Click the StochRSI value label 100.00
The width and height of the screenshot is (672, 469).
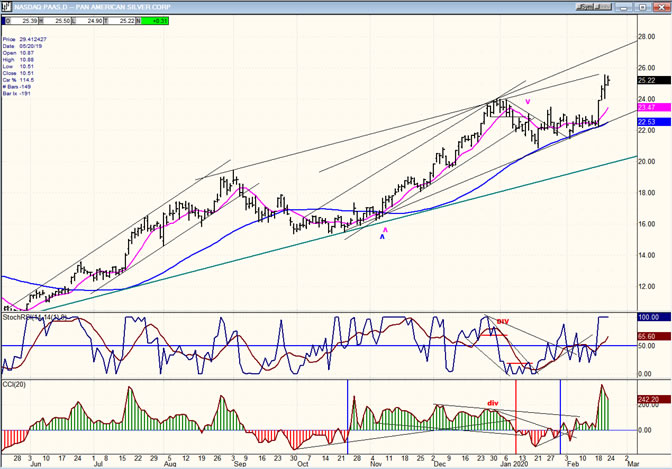(647, 318)
